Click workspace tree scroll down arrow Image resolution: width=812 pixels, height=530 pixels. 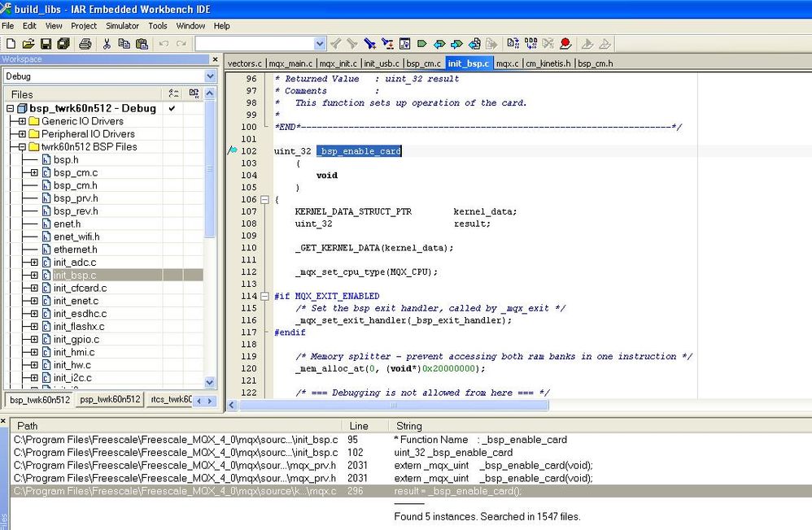[x=210, y=383]
